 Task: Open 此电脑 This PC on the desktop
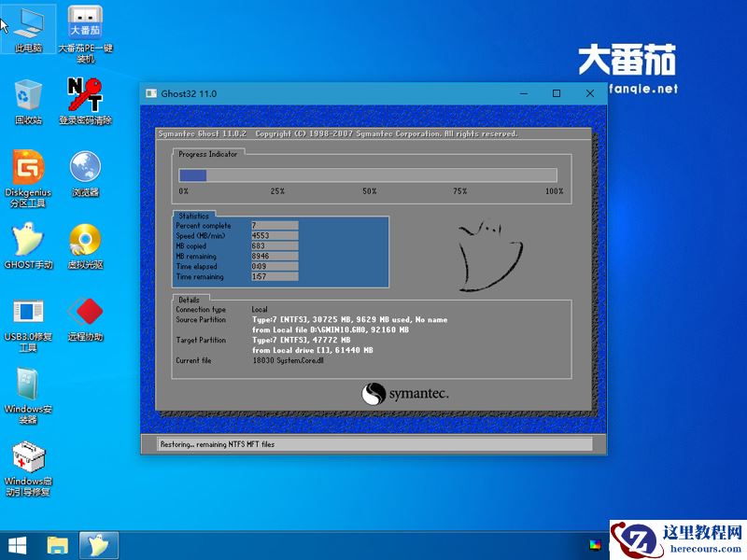point(30,23)
